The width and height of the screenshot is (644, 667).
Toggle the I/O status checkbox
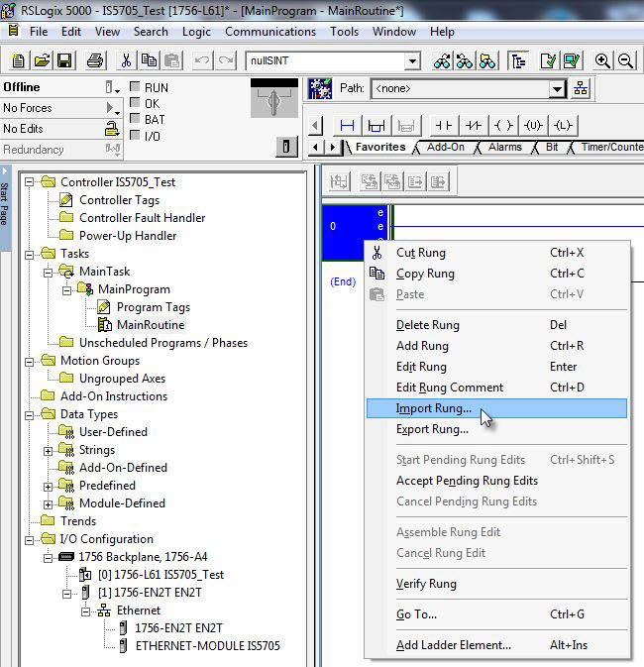pos(136,136)
